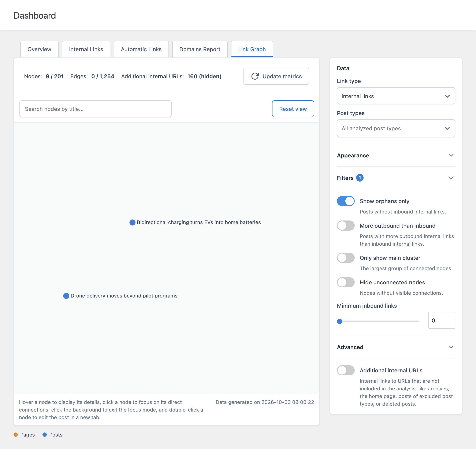Open the Domains Report tab

click(200, 49)
